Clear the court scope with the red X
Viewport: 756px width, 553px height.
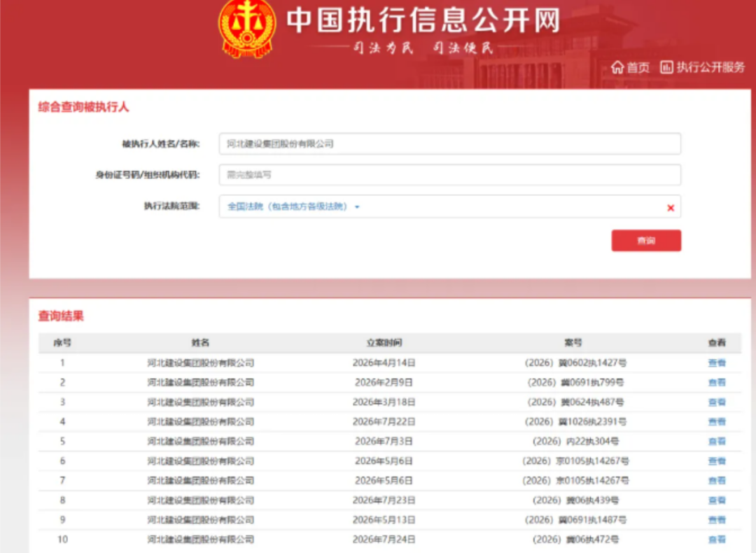coord(670,208)
